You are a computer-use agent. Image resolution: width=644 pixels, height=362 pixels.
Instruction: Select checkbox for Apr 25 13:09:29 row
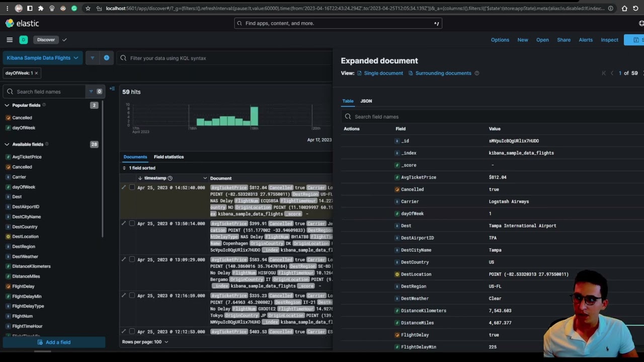132,259
